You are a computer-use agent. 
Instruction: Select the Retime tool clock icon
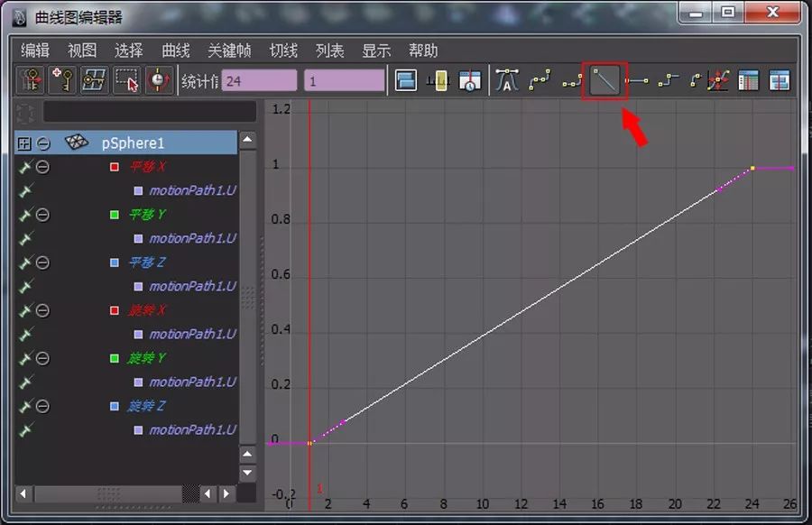click(159, 80)
